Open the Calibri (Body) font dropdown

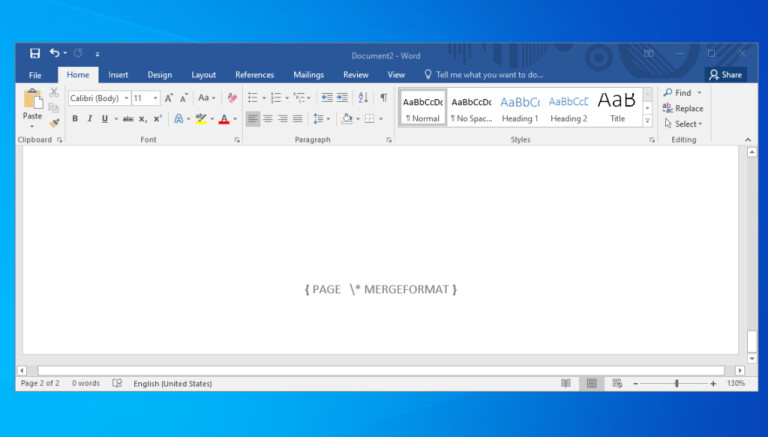click(x=99, y=98)
